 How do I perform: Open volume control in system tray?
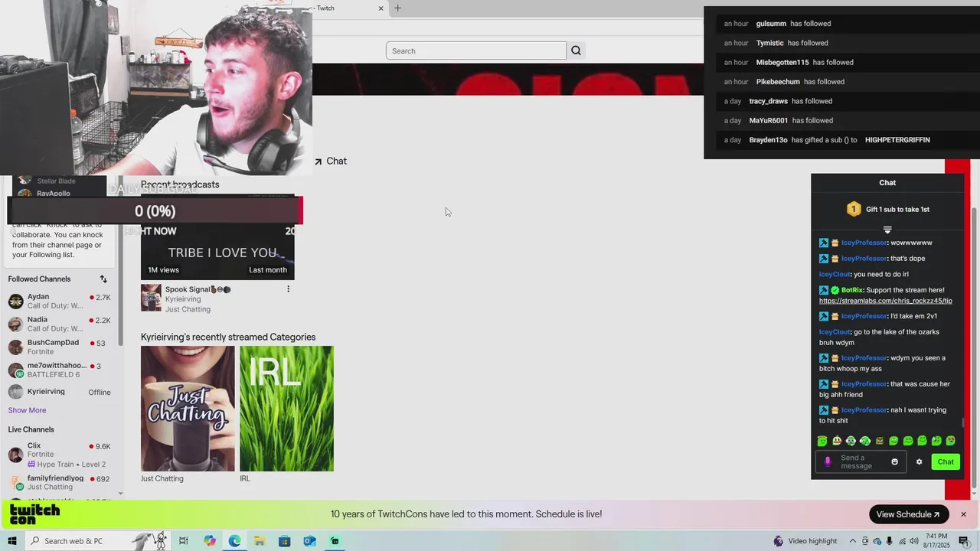pos(914,541)
